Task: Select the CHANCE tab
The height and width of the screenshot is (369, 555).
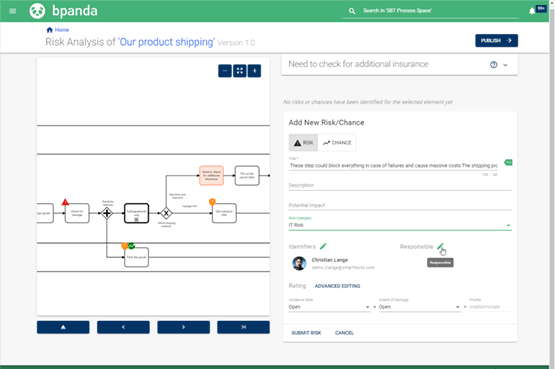Action: pyautogui.click(x=337, y=143)
